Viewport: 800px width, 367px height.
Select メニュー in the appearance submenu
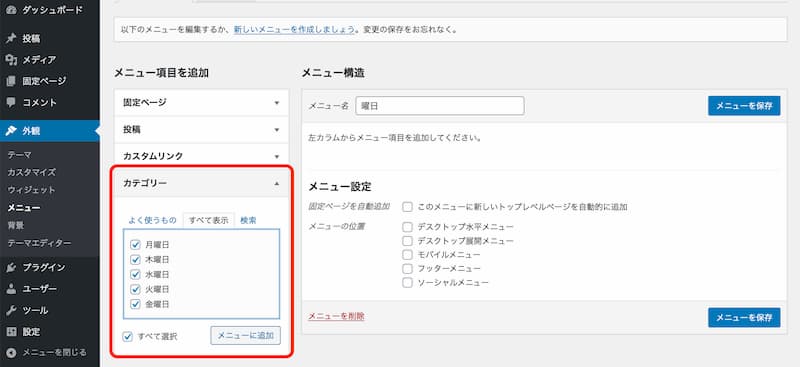coord(24,208)
